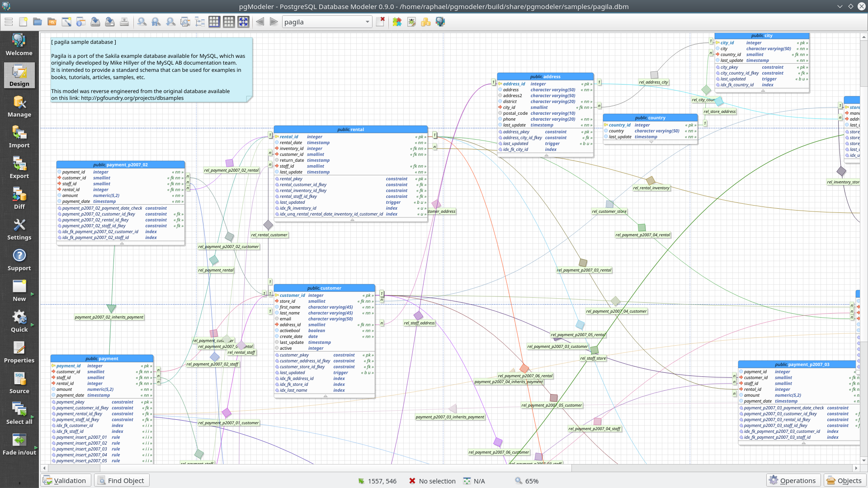Collapse the public.customer table attributes

click(x=325, y=396)
